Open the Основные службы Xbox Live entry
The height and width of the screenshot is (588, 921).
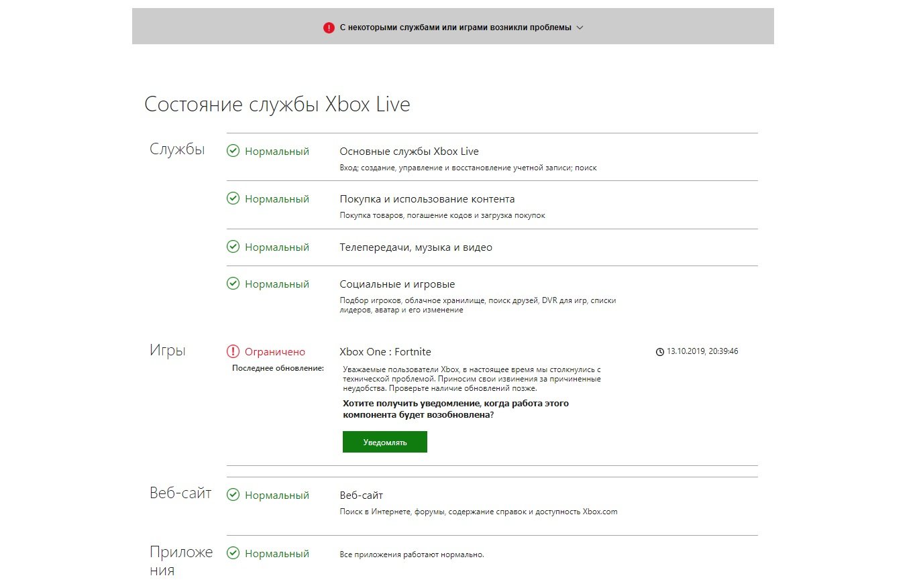409,152
